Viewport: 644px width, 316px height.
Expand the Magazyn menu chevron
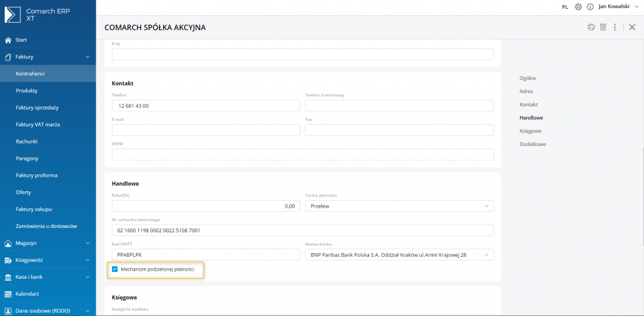(x=87, y=243)
